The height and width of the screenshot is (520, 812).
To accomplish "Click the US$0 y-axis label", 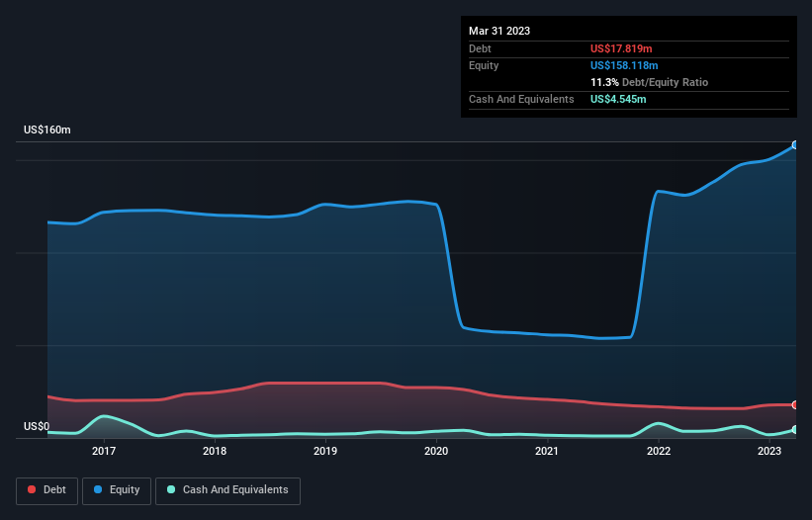I will click(x=37, y=426).
